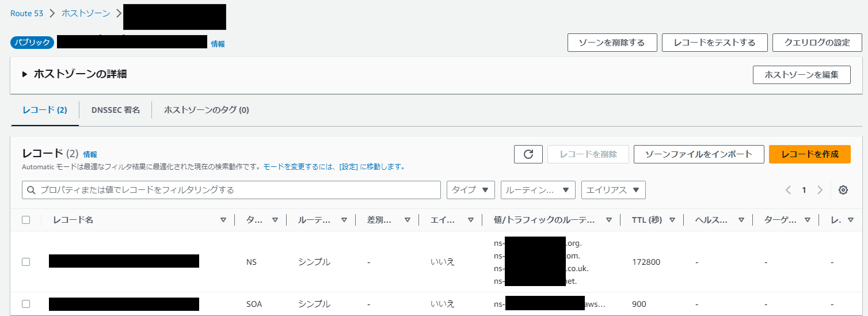Open the table settings gear icon
868x316 pixels.
click(843, 190)
